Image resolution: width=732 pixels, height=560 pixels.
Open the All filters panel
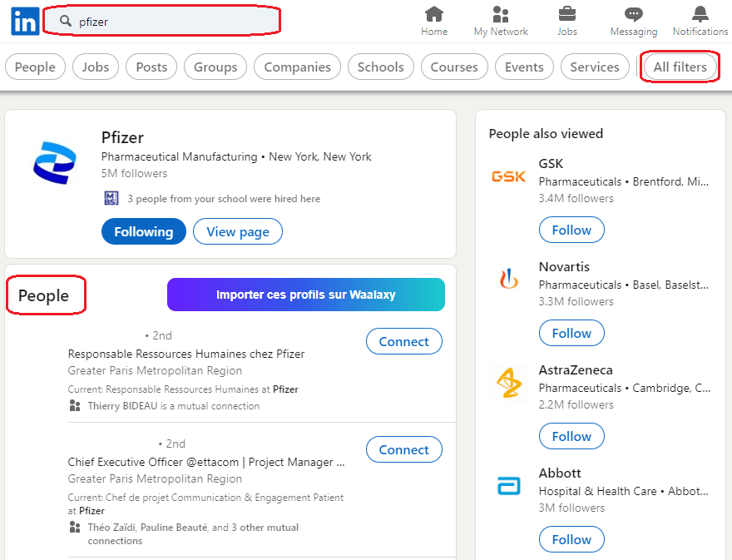point(680,67)
